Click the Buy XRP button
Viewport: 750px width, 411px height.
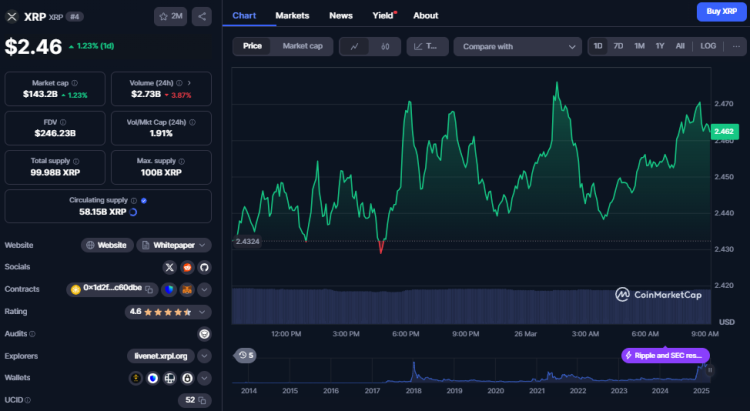pyautogui.click(x=721, y=11)
